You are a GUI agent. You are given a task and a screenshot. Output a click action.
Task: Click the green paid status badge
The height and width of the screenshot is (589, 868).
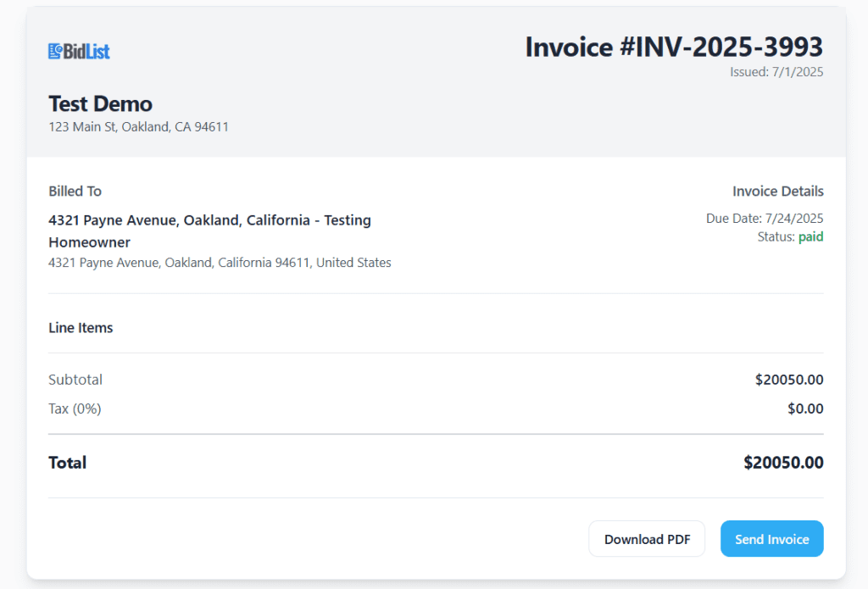812,236
